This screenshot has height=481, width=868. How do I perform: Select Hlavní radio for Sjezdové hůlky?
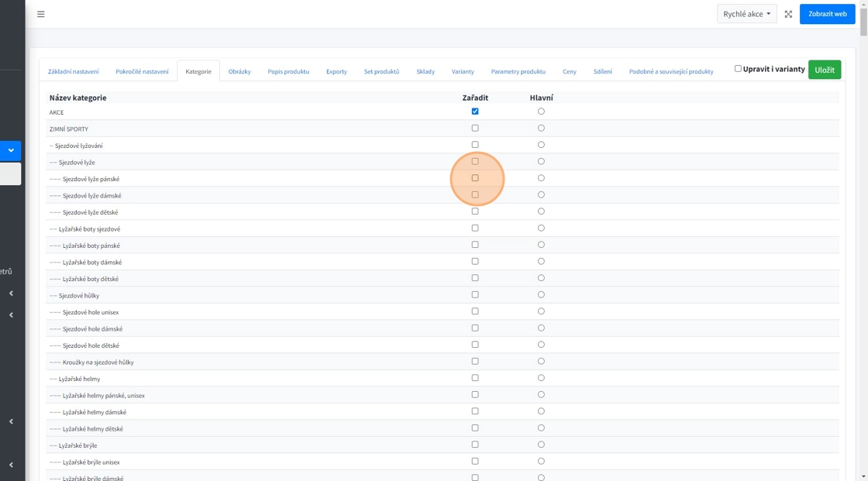point(541,295)
